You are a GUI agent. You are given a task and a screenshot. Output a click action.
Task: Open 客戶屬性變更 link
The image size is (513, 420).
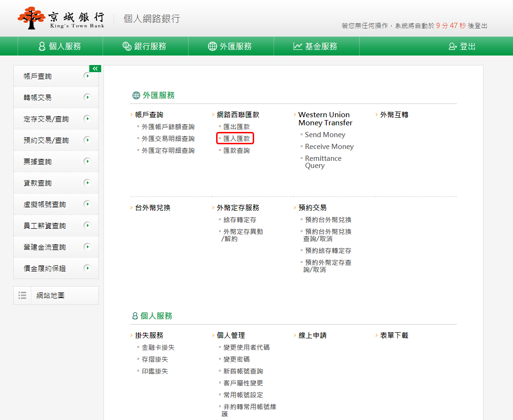click(x=243, y=383)
